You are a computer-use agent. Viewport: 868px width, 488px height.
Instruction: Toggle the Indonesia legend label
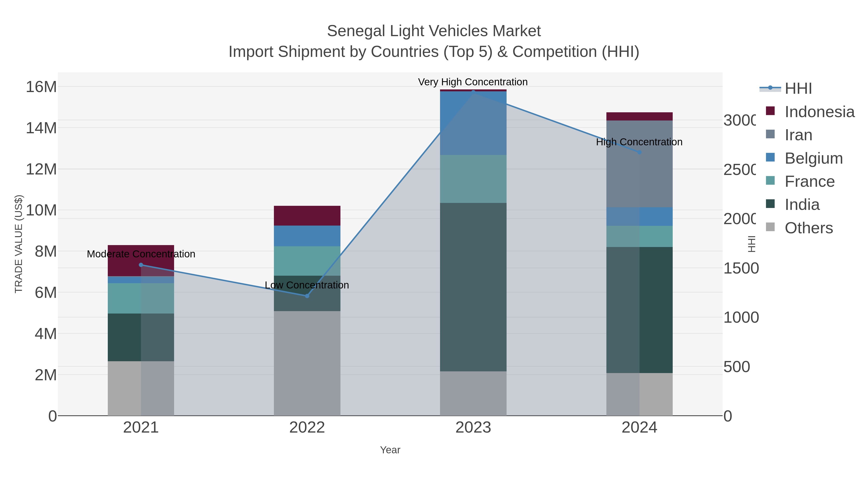tap(820, 112)
